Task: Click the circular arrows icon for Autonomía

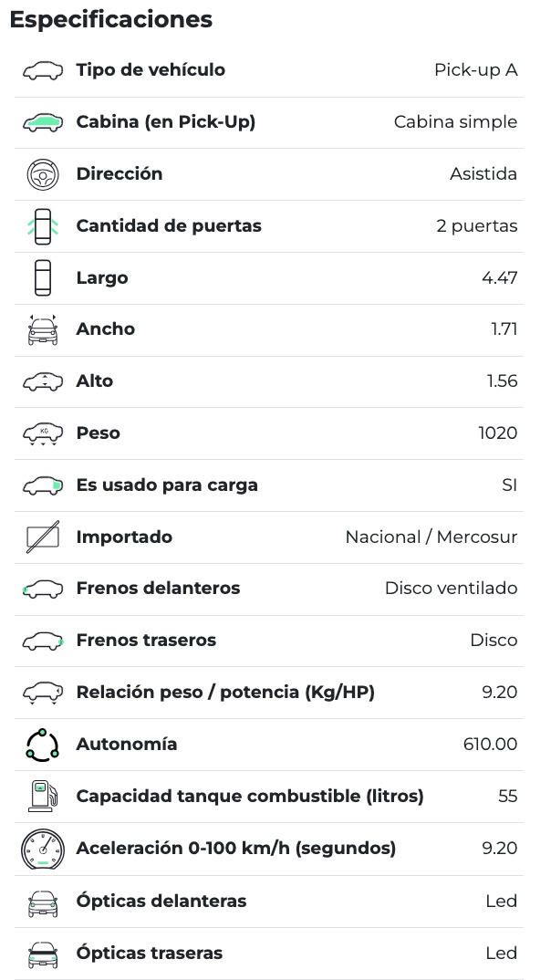Action: coord(43,745)
